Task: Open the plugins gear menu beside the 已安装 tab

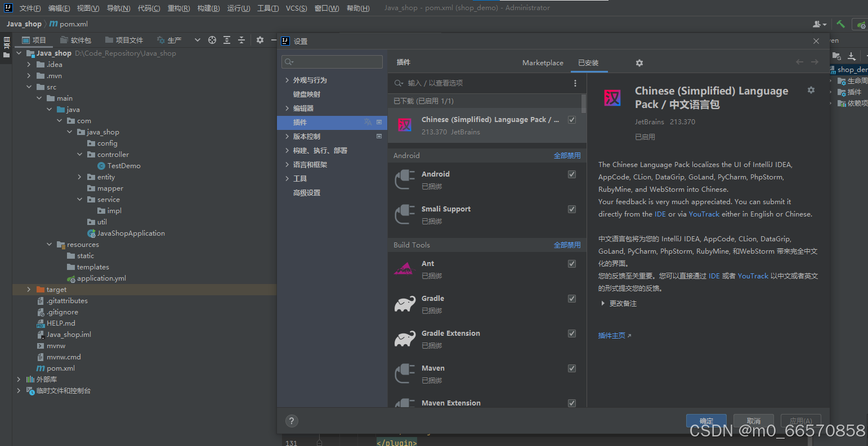Action: 639,63
